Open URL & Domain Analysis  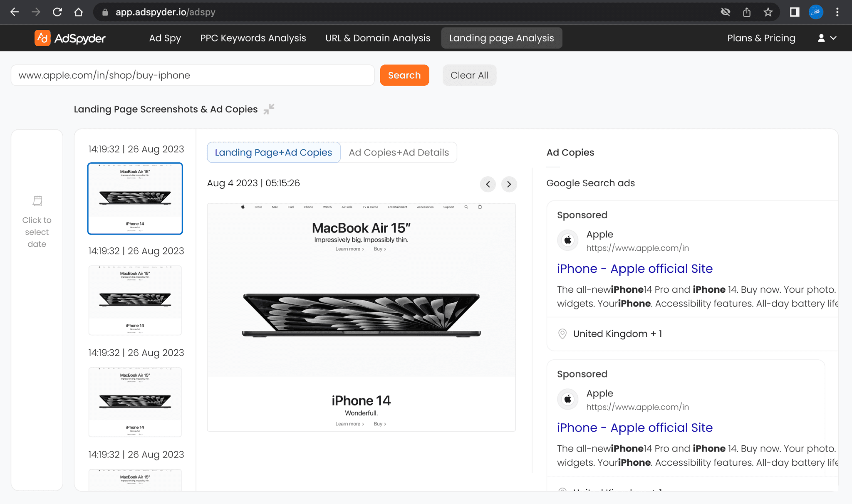click(378, 38)
